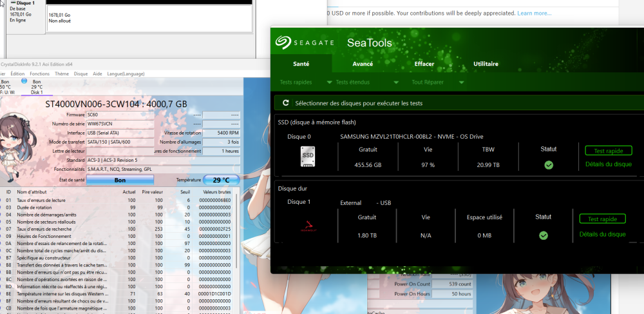Click the Seagate logo in SeaTools header
644x314 pixels.
coord(305,43)
